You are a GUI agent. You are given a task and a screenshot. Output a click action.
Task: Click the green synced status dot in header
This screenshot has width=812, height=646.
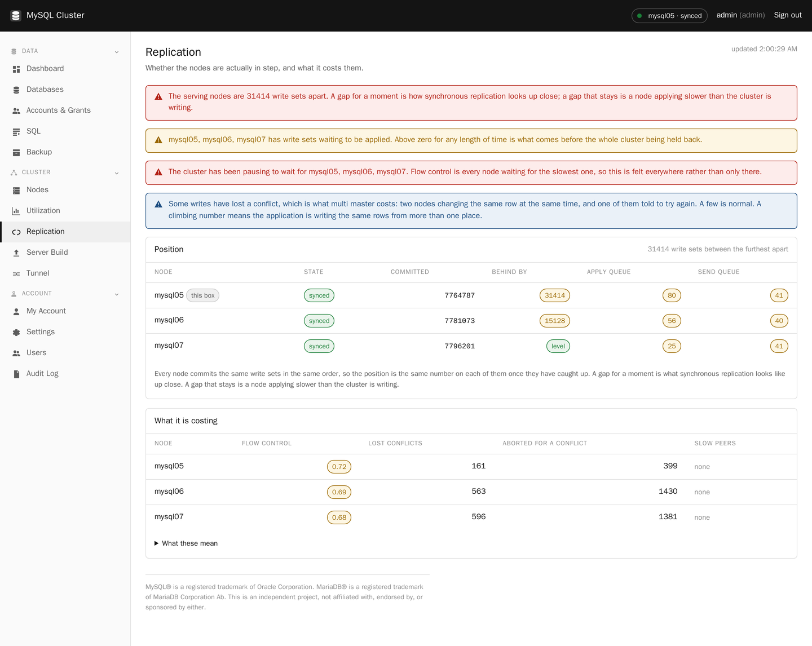tap(639, 16)
